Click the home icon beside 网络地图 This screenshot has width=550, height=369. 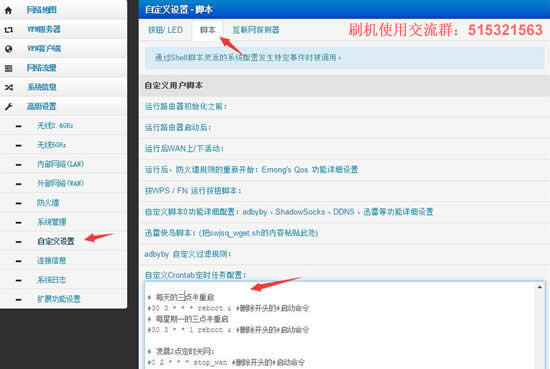pyautogui.click(x=8, y=10)
